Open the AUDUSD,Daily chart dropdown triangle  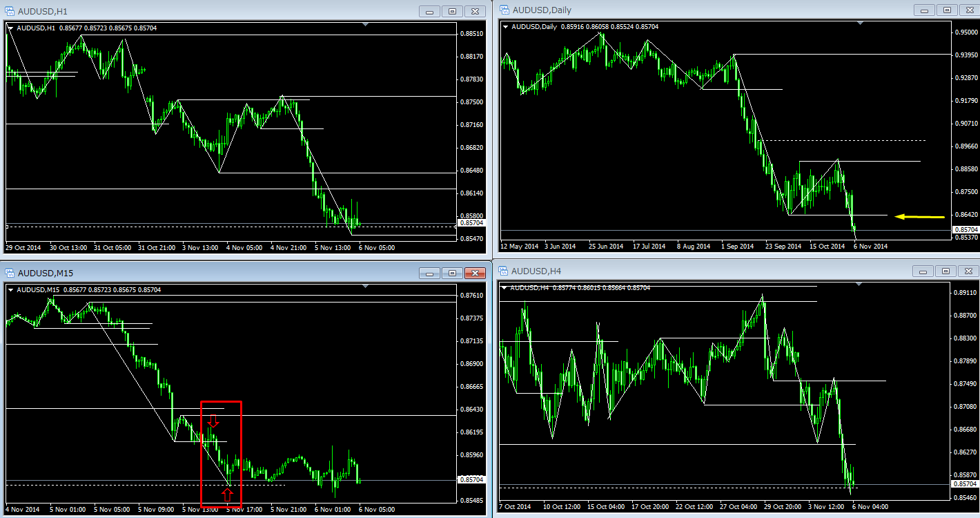pyautogui.click(x=506, y=27)
